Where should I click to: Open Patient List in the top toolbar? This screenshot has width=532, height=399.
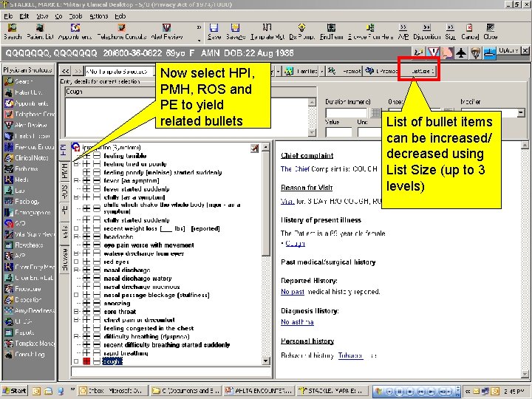(x=40, y=32)
